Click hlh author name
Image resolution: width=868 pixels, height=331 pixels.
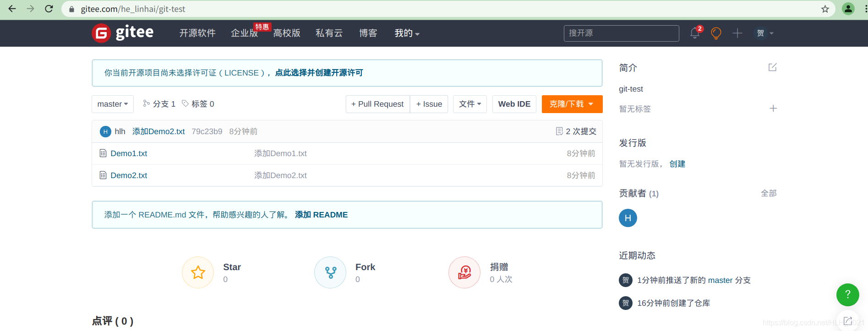pos(120,131)
